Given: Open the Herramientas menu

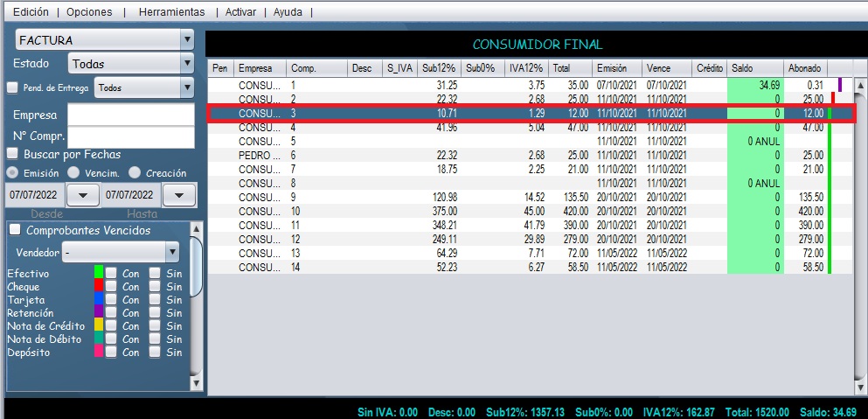Looking at the screenshot, I should (x=171, y=12).
